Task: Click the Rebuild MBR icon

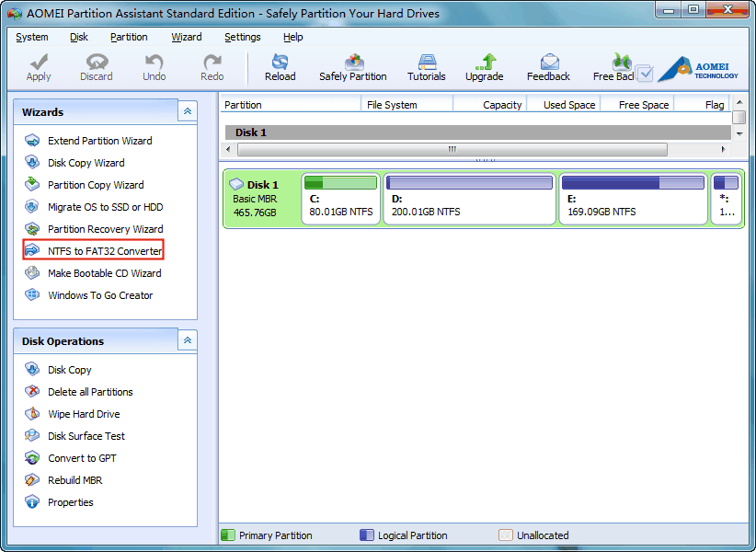Action: pos(32,480)
